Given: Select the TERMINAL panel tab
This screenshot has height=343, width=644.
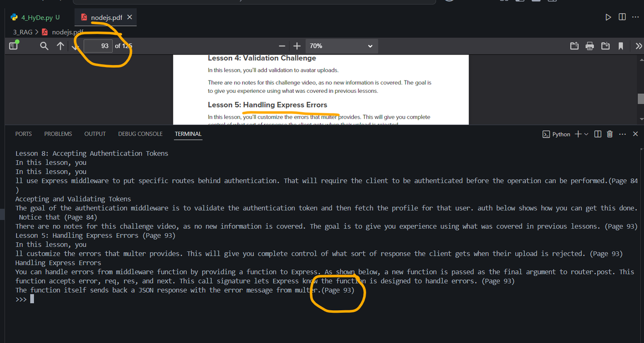Looking at the screenshot, I should pyautogui.click(x=188, y=134).
